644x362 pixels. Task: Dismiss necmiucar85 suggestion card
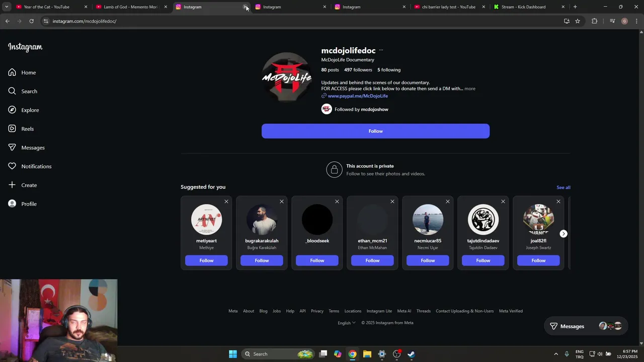(448, 201)
